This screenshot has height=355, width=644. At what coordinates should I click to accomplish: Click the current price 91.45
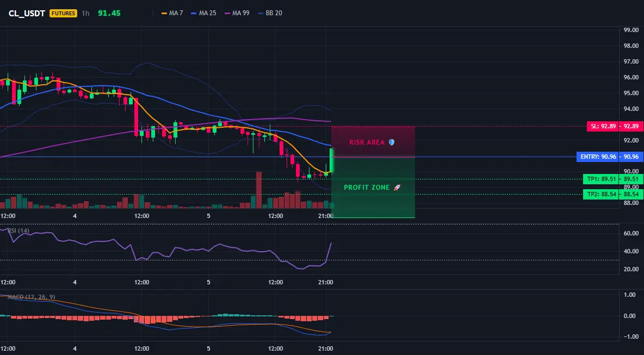109,13
